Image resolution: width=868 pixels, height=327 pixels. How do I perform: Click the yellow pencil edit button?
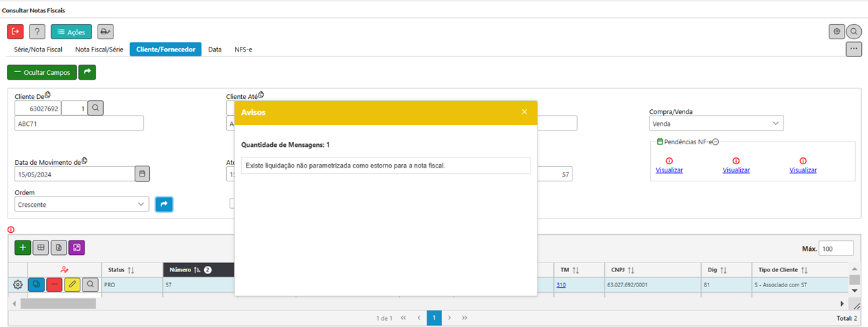(72, 284)
